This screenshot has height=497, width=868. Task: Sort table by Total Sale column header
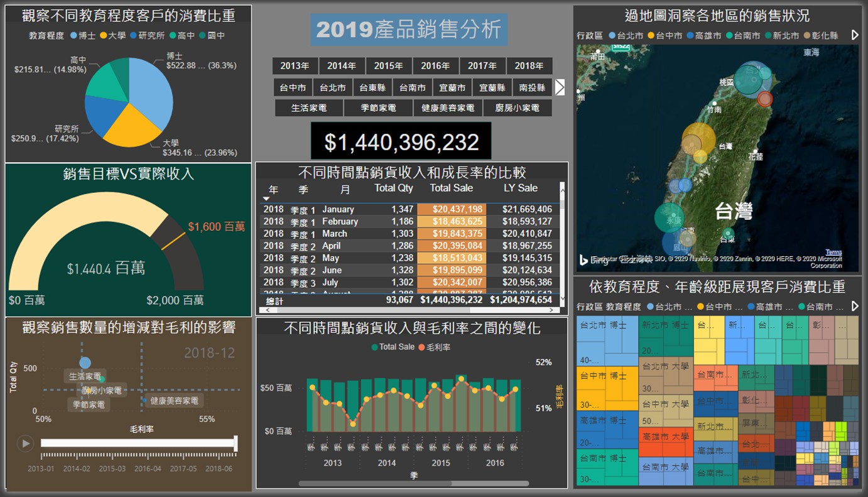[451, 188]
